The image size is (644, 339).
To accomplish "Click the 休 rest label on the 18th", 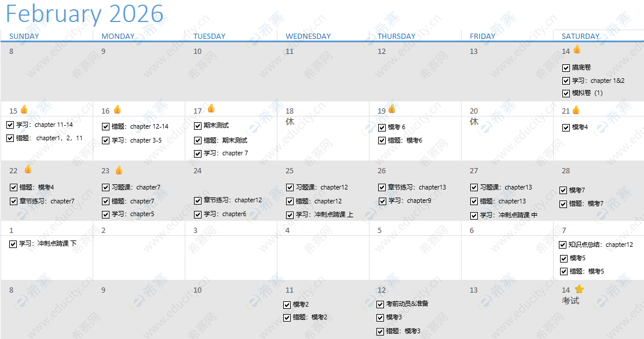I will pos(290,122).
